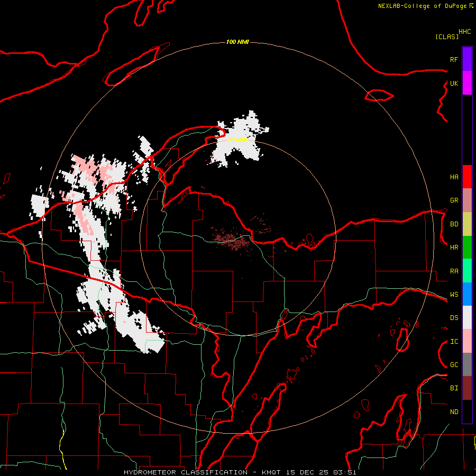This screenshot has width=476, height=476.
Task: Click the white snow echo beside 50 NMI label
Action: pyautogui.click(x=240, y=140)
